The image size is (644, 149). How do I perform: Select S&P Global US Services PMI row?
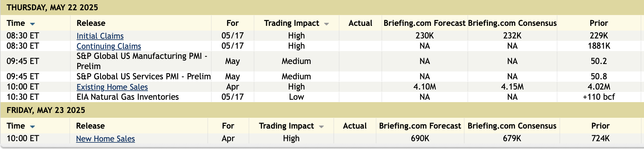(x=143, y=77)
